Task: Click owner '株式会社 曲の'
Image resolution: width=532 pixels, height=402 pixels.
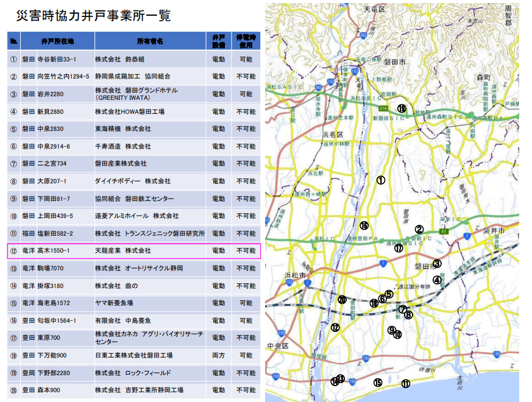Action: 116,286
